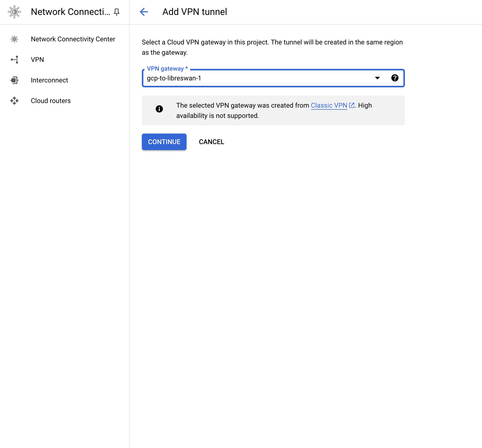Click the 'Select a Cloud VPN gateway' description text
Screen dimensions: 482x448
point(272,47)
